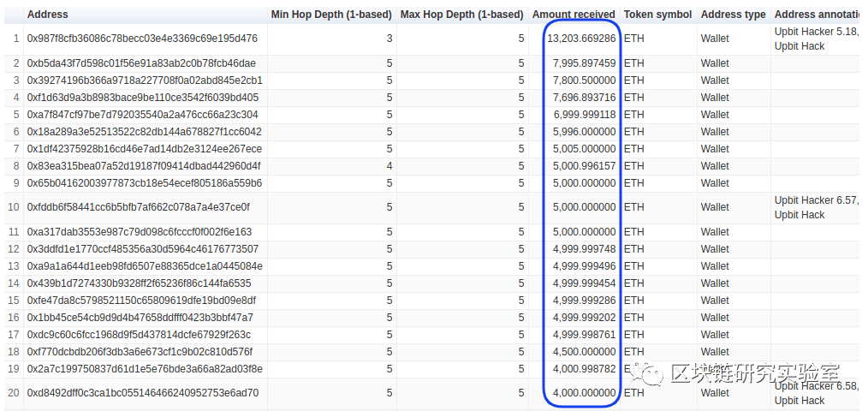868x411 pixels.
Task: Select row number 10
Action: 14,207
